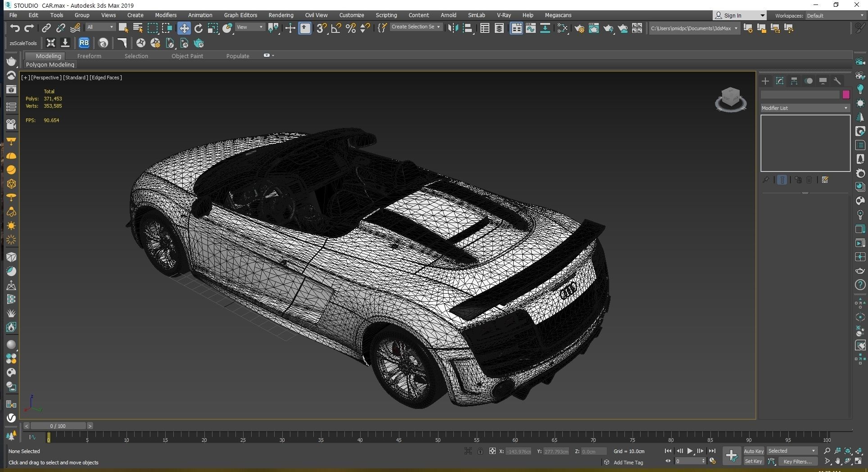Open the Display panel tab icon

click(823, 81)
